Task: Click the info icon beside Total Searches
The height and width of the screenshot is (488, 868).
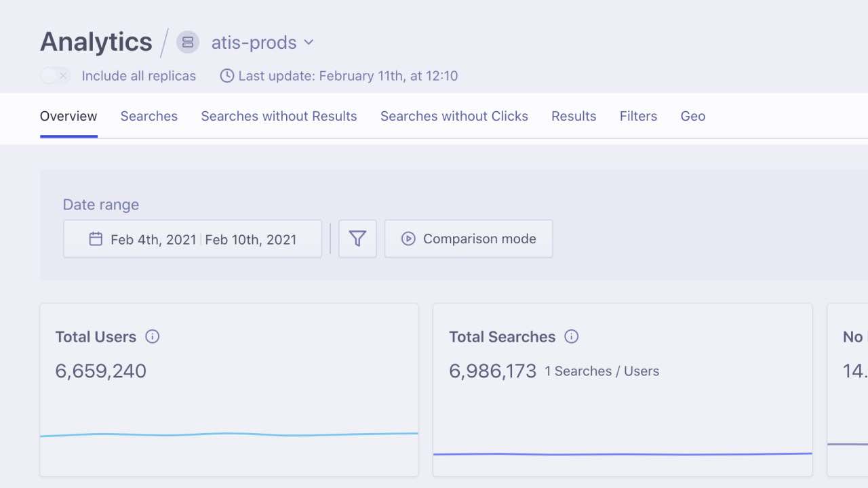Action: tap(572, 337)
